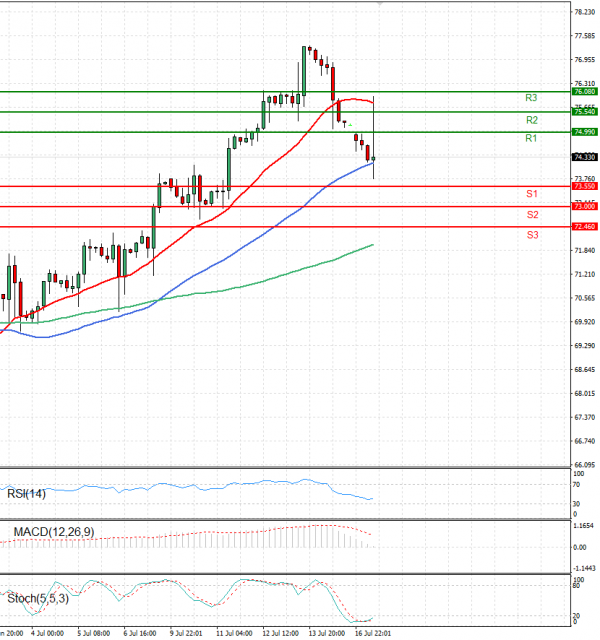Click the S1 support label
600x640 pixels.
[532, 194]
